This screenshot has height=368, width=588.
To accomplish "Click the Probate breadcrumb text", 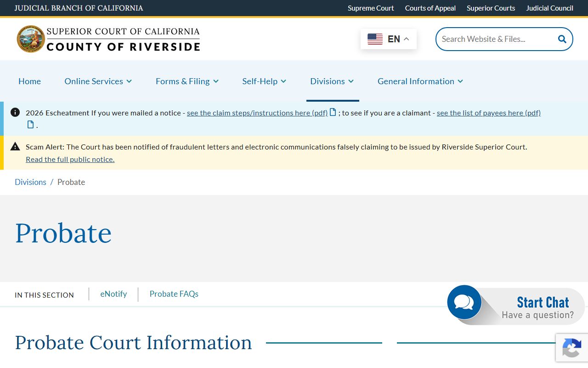I will coord(71,182).
